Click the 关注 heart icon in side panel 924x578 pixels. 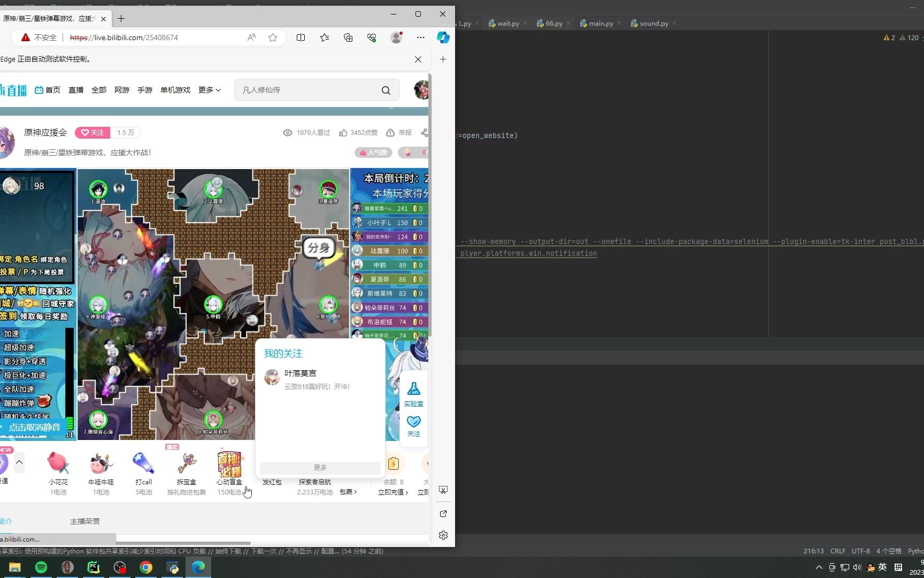pos(414,422)
